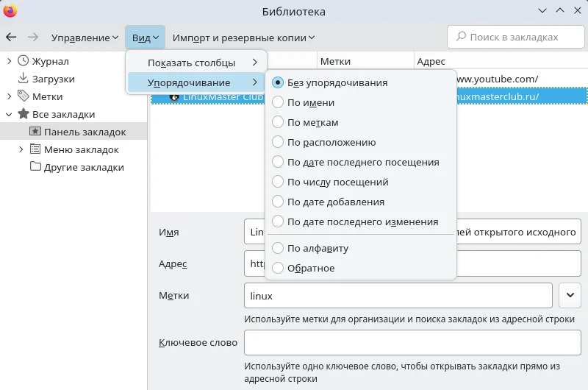Click the Firefox logo in title bar
588x390 pixels.
10,10
